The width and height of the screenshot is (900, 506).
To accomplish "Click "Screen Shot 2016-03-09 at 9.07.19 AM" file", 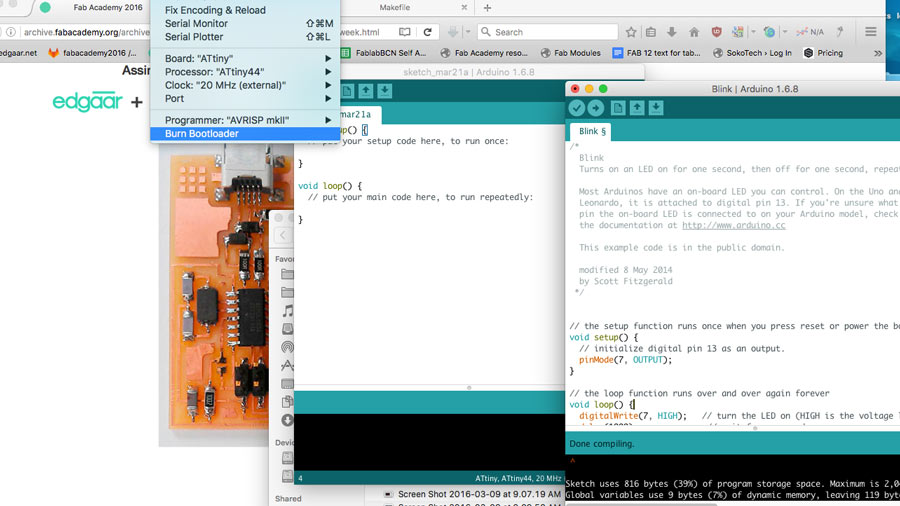I will point(479,494).
